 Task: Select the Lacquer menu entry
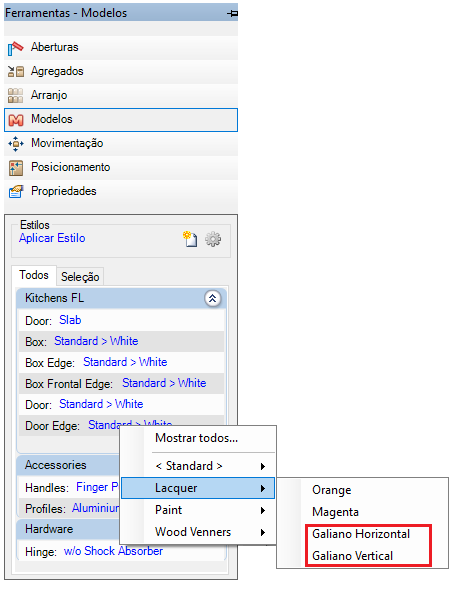coord(198,488)
